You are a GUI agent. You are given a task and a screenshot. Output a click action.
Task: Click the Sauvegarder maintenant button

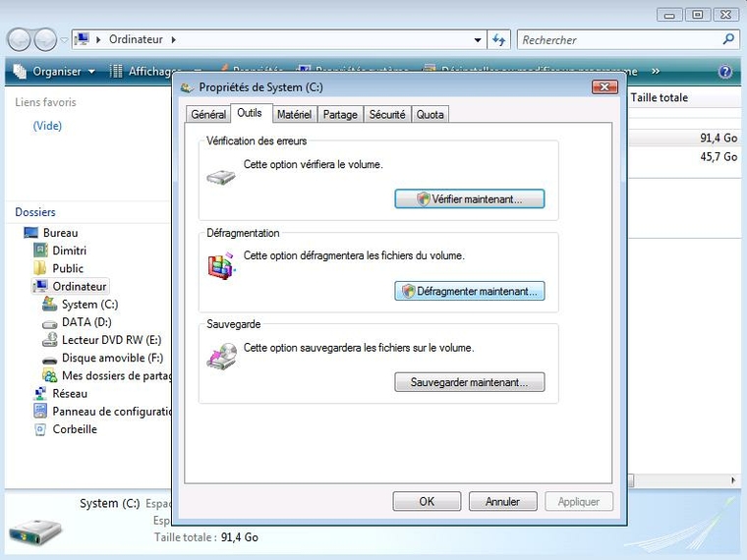(x=469, y=382)
